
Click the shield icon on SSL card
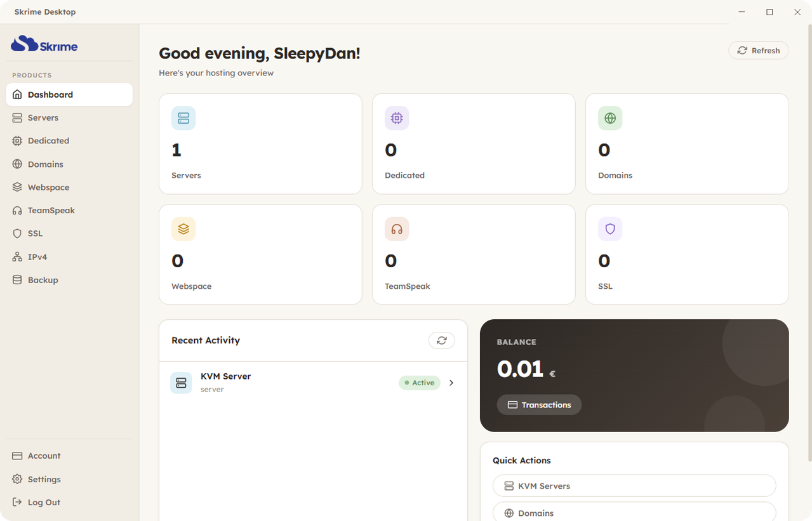pos(610,229)
